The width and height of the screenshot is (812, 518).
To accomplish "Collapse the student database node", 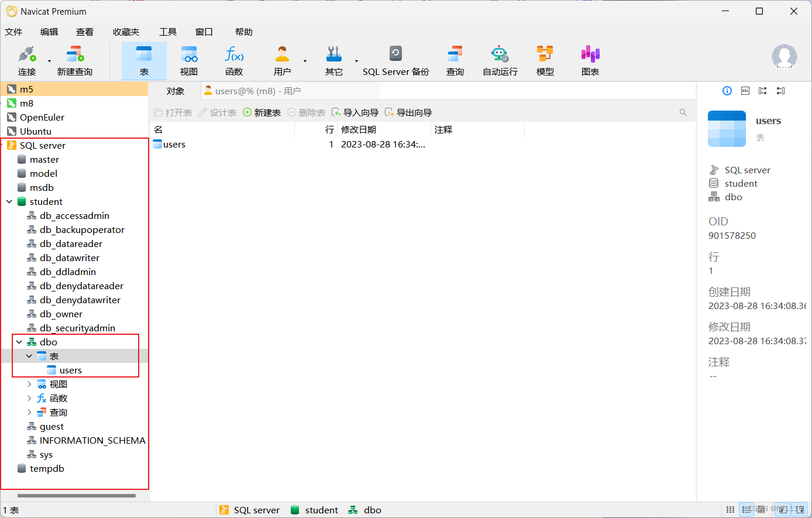I will [x=8, y=201].
